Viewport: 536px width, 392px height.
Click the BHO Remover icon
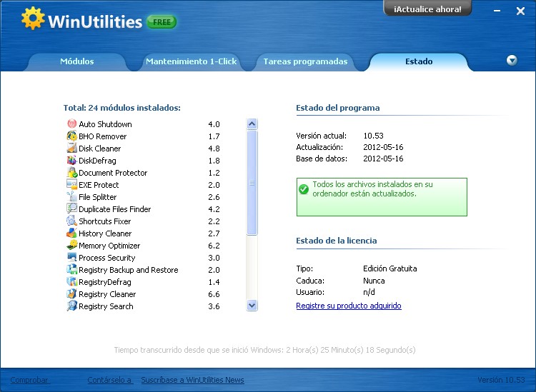click(71, 136)
